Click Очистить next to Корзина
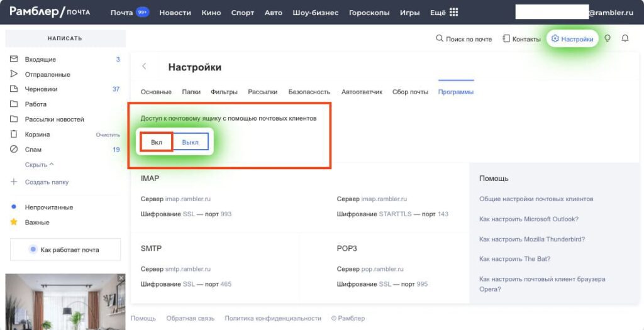Viewport: 644px width, 330px height. (x=108, y=135)
